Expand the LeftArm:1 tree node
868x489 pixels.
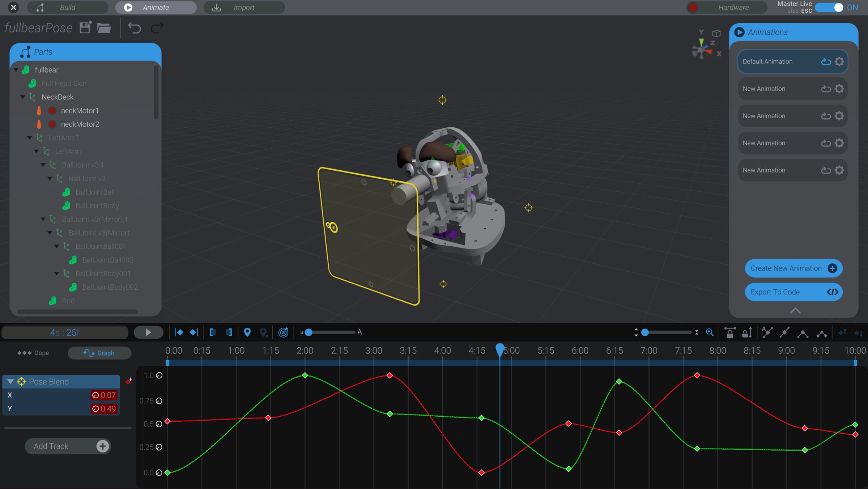pyautogui.click(x=29, y=138)
